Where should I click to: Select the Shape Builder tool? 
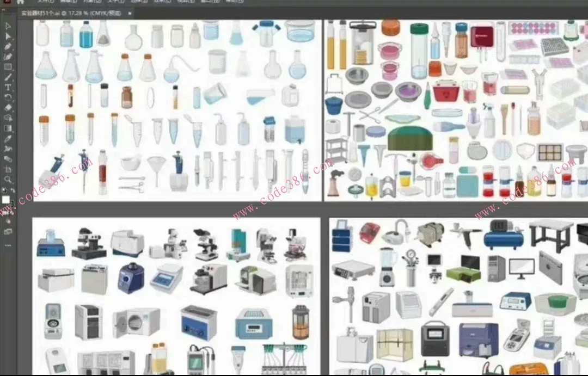[8, 118]
